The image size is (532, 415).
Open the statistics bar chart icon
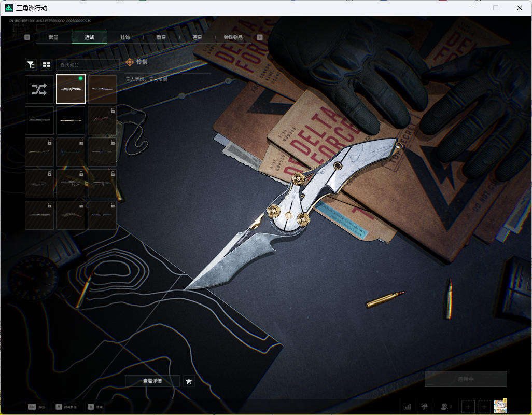point(407,407)
